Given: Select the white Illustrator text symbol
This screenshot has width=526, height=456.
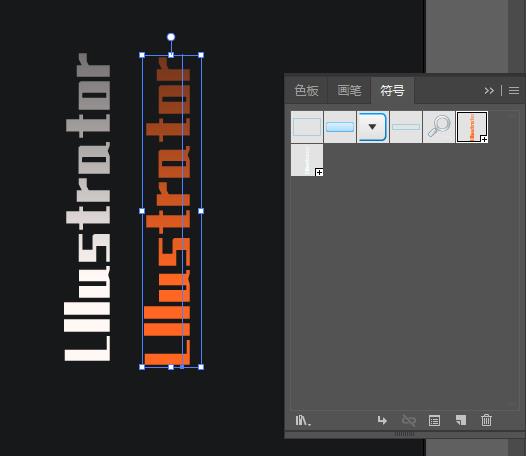Looking at the screenshot, I should [307, 160].
